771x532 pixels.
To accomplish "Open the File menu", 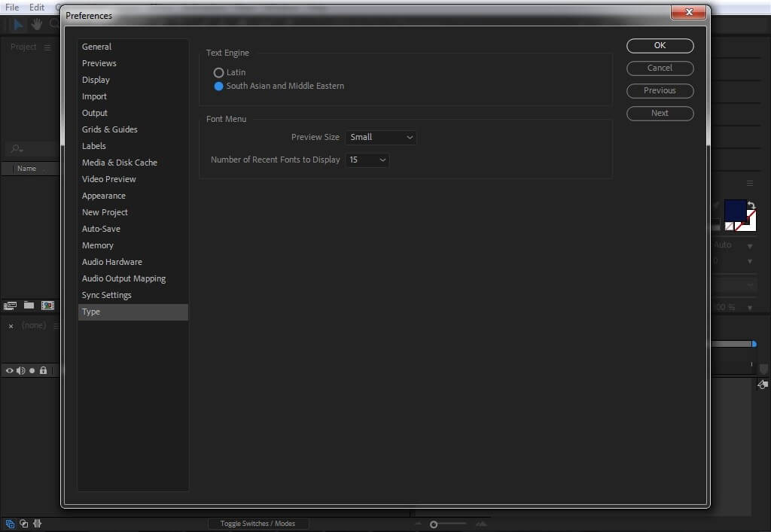I will [x=12, y=8].
